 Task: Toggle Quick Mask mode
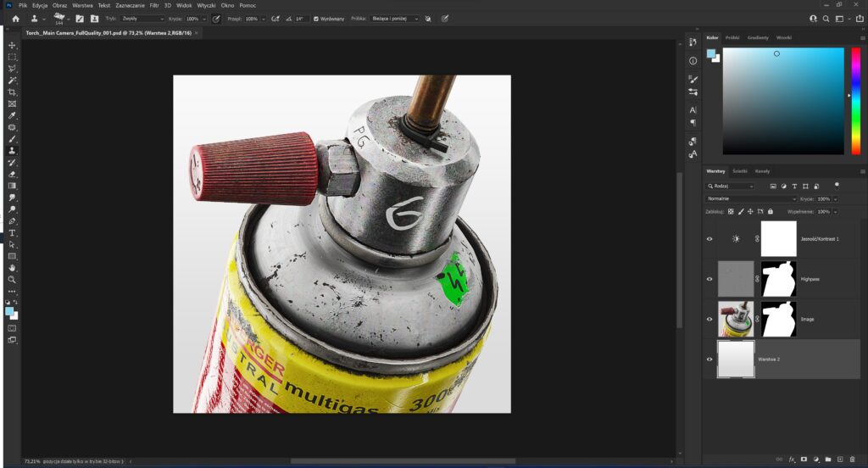(12, 328)
